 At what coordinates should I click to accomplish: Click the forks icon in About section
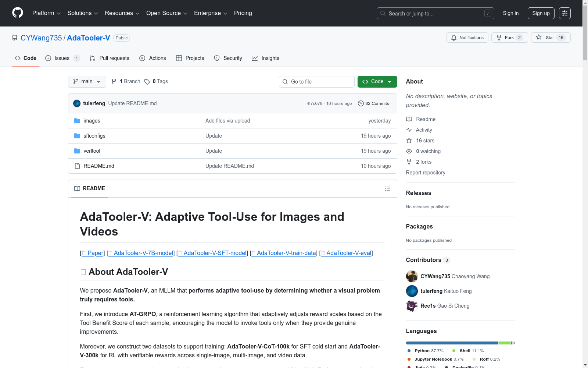[x=409, y=162]
